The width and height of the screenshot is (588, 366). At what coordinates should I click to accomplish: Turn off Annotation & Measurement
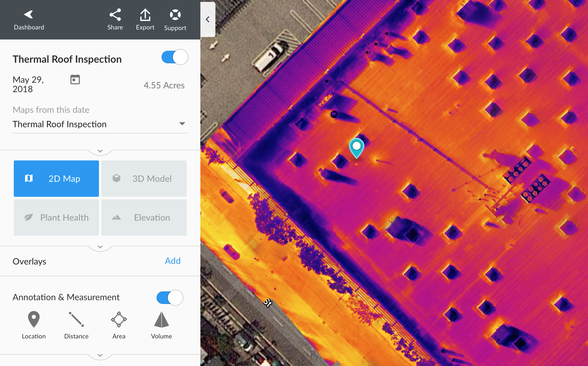[x=169, y=298]
